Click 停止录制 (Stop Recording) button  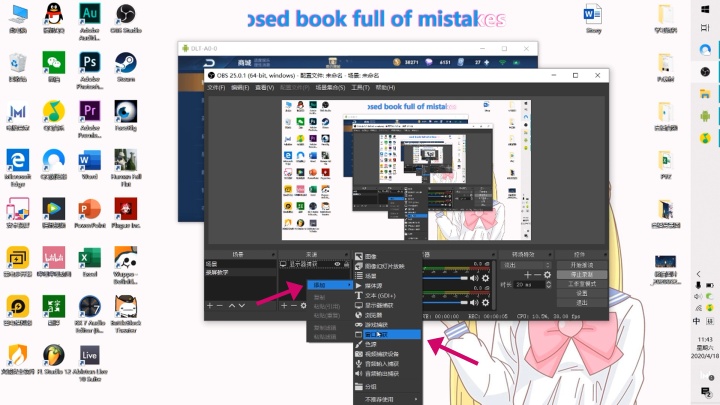[x=582, y=274]
